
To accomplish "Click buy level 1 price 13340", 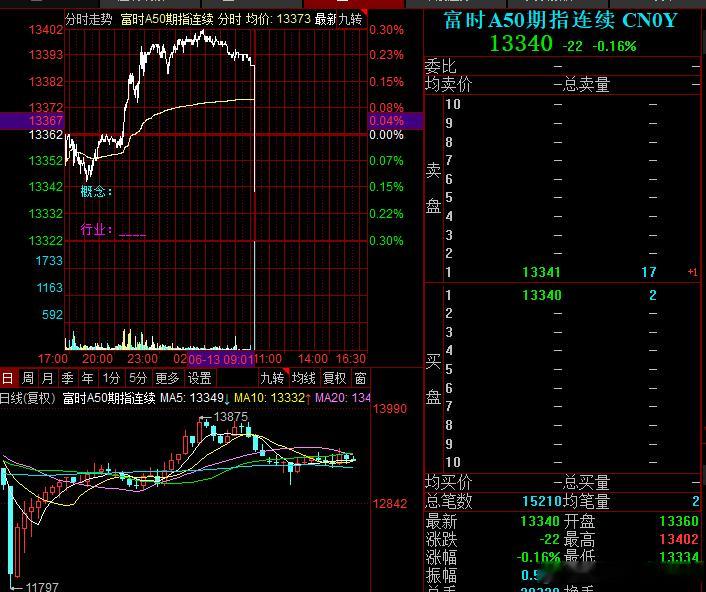I will [542, 295].
